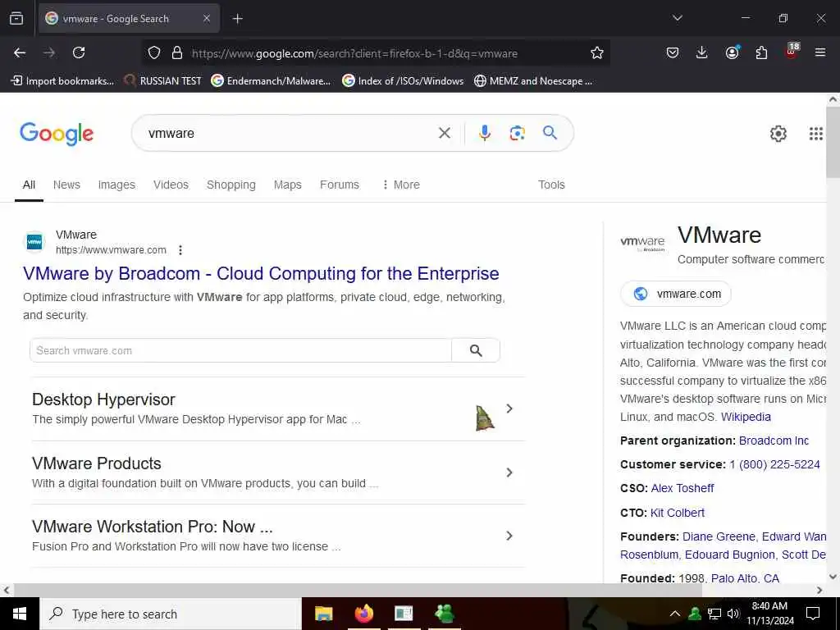Clear the Google search box
The width and height of the screenshot is (840, 630).
click(444, 133)
